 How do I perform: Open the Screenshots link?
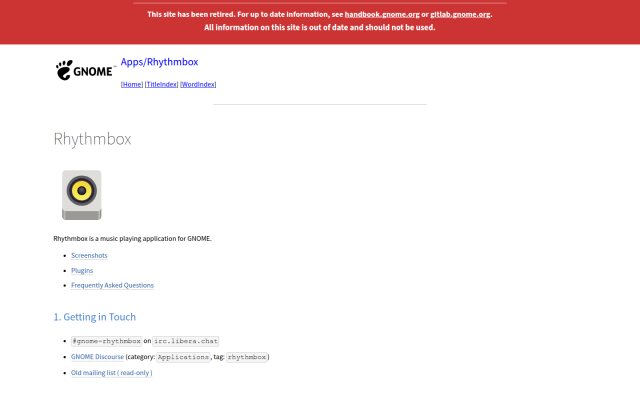pos(89,256)
